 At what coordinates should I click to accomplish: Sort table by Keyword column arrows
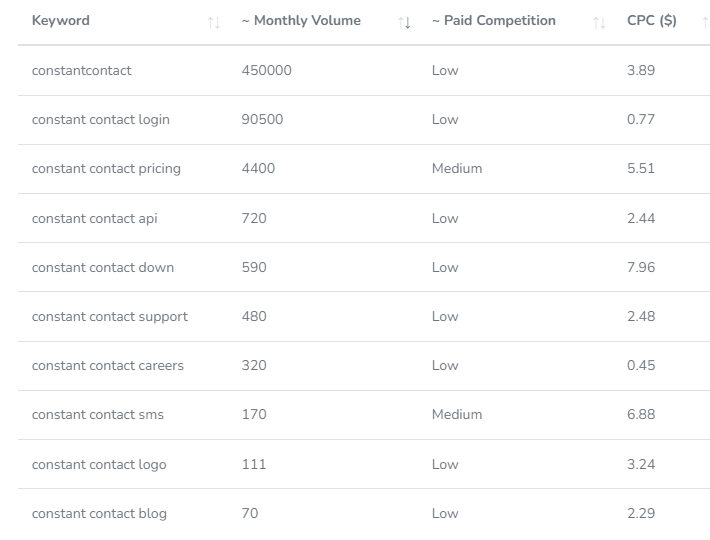[214, 22]
